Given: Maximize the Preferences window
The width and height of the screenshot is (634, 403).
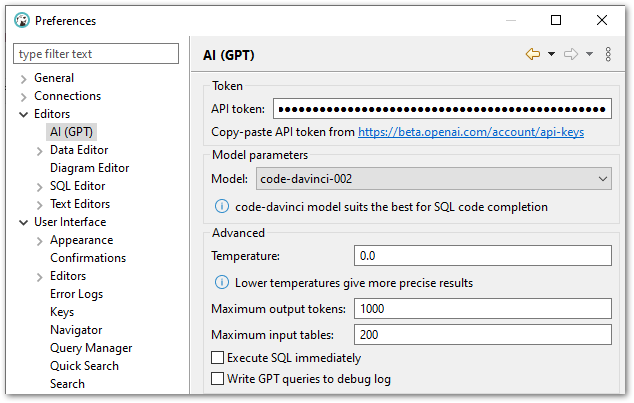Looking at the screenshot, I should click(556, 20).
